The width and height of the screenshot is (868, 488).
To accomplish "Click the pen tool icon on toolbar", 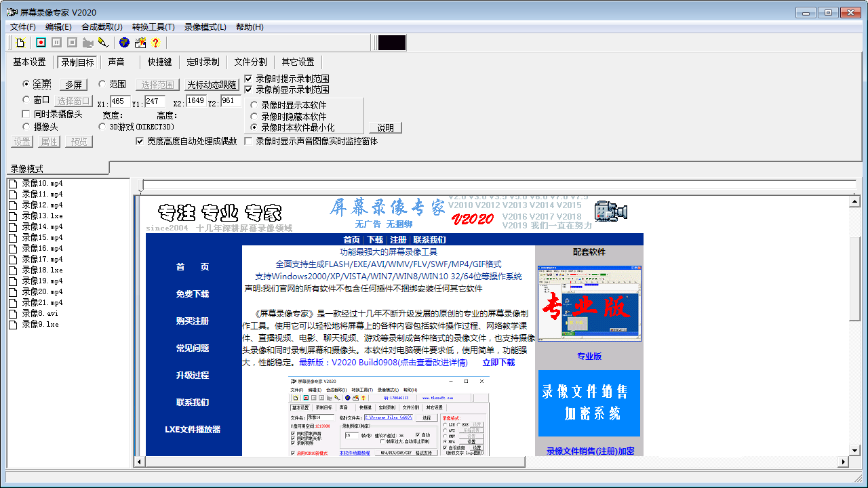I will pyautogui.click(x=104, y=42).
